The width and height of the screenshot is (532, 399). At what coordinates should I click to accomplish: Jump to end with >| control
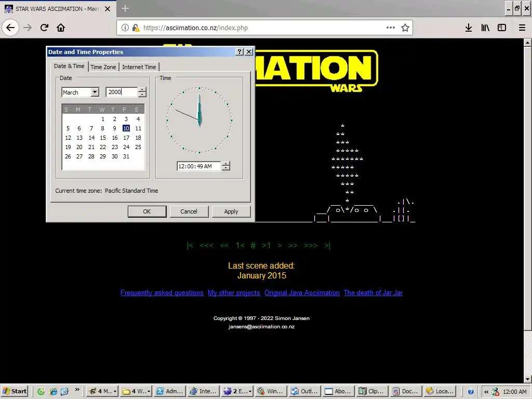327,245
